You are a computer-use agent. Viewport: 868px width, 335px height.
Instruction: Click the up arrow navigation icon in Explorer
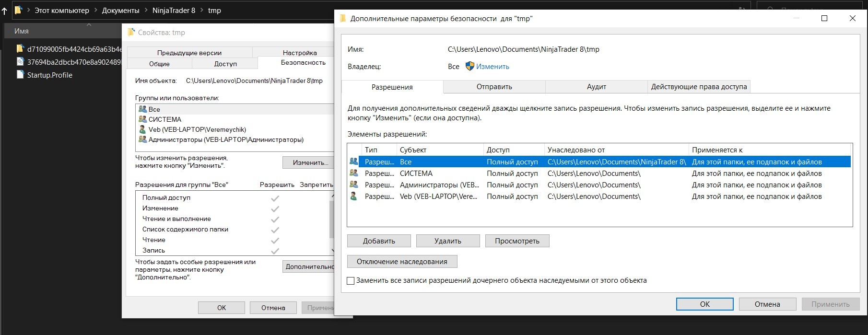click(x=5, y=10)
